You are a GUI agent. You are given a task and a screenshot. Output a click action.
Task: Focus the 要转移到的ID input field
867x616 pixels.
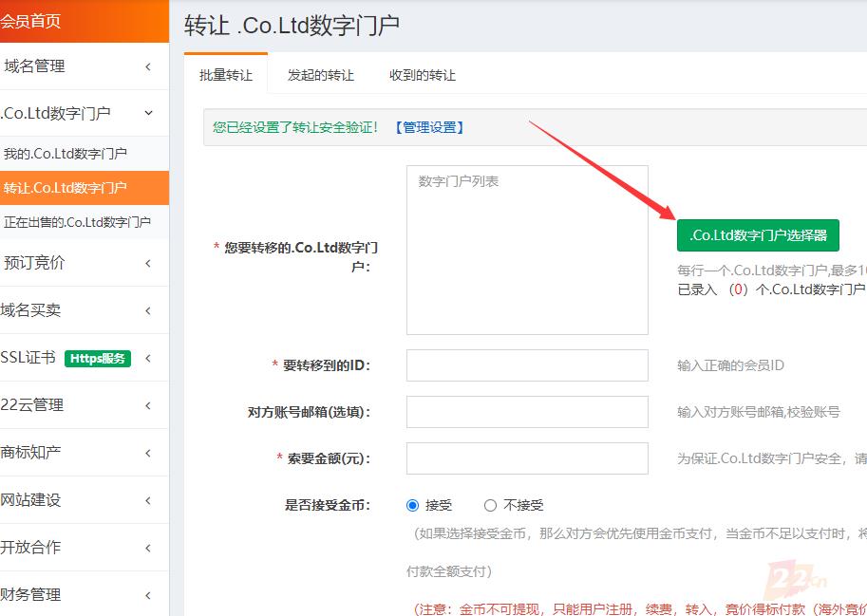click(x=527, y=365)
